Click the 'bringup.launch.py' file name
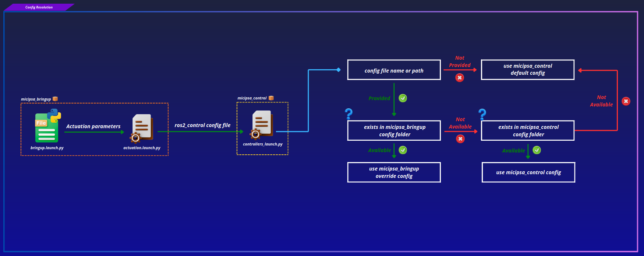The height and width of the screenshot is (256, 644). tap(47, 148)
